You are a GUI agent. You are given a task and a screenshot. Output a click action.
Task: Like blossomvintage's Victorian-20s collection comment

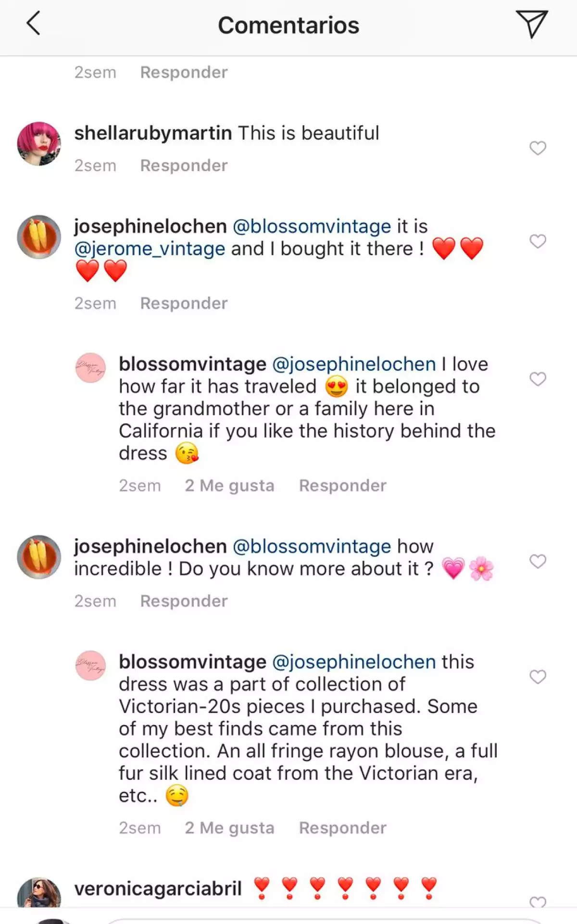pyautogui.click(x=538, y=677)
